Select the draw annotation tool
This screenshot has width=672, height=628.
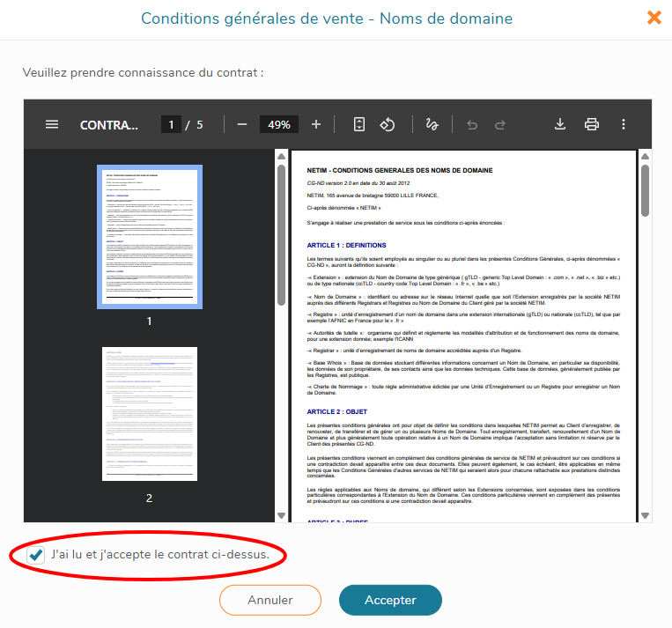pos(432,124)
